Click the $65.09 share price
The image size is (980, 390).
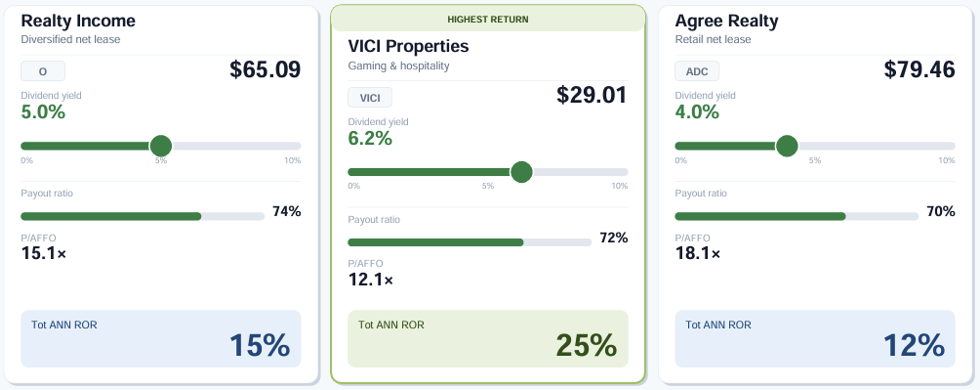coord(265,69)
